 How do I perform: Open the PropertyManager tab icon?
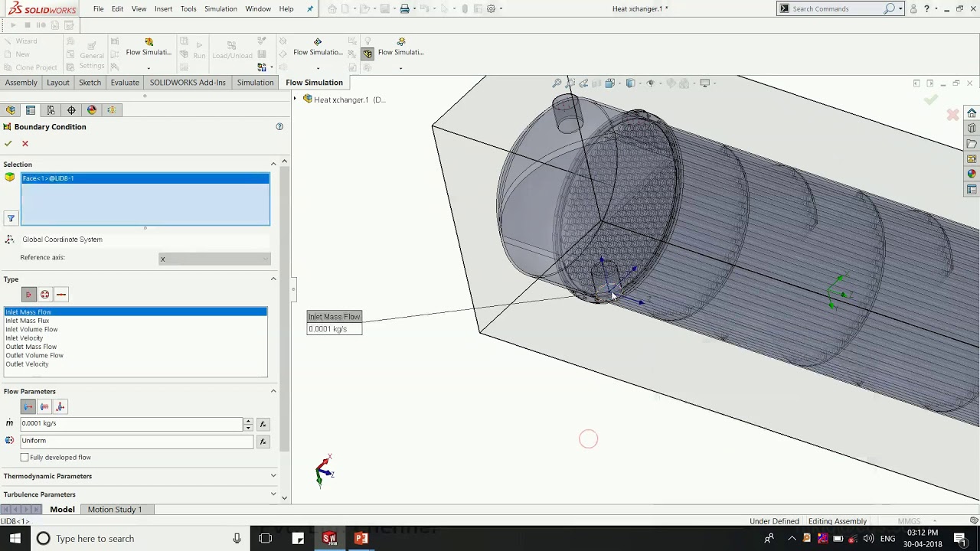tap(31, 110)
